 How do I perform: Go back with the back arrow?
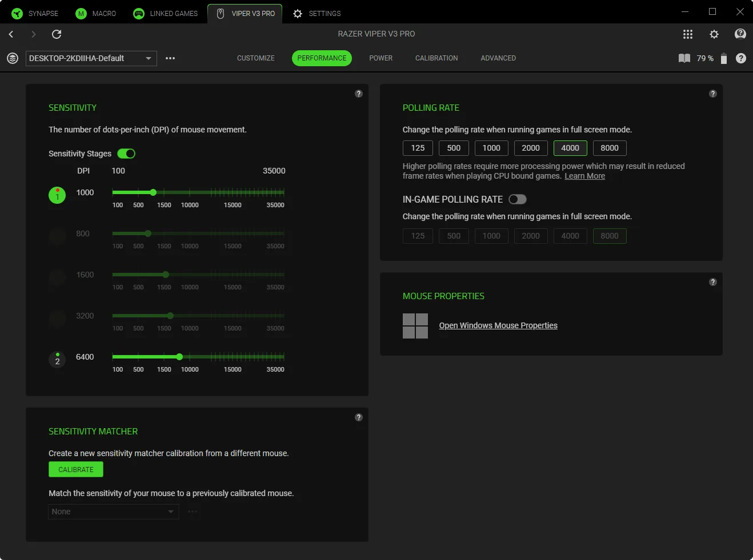(11, 34)
